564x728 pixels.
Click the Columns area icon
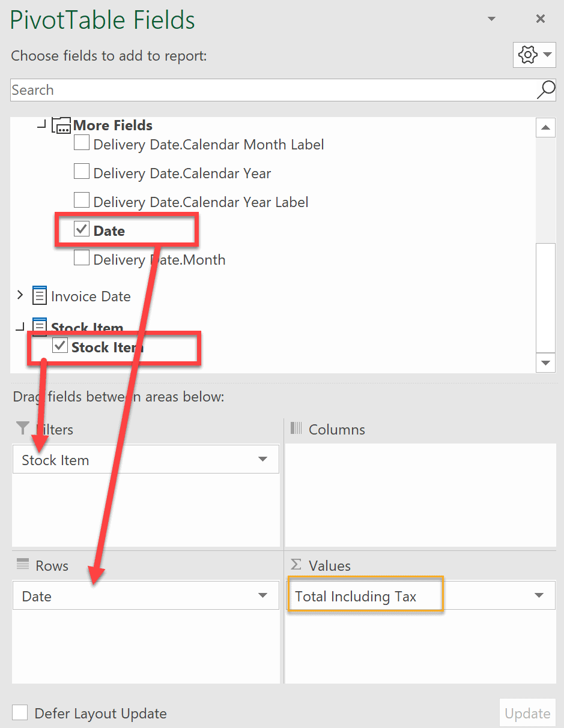point(297,429)
